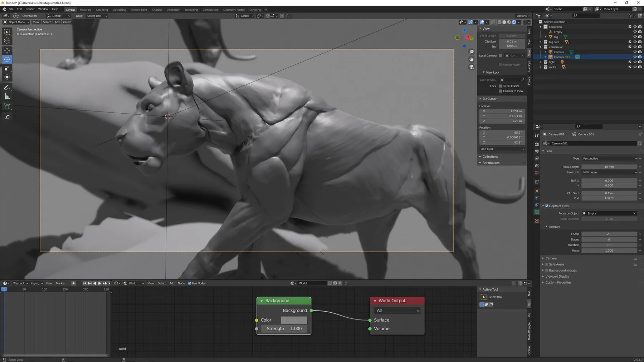Select the Transform tool

[7, 77]
